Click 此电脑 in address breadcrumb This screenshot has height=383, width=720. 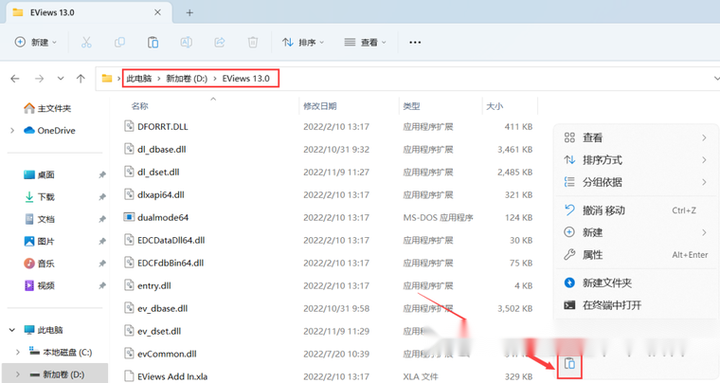tap(139, 79)
